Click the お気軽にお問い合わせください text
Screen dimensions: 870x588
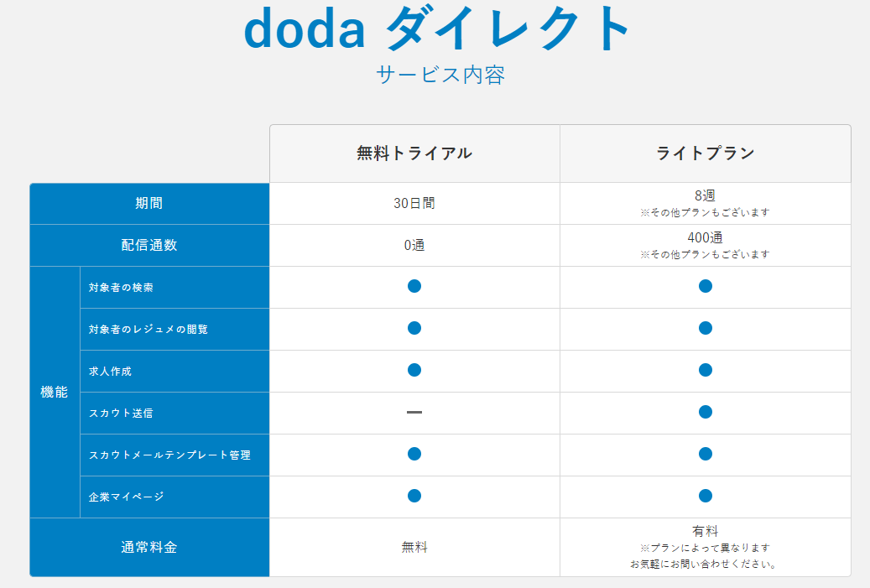coord(706,565)
